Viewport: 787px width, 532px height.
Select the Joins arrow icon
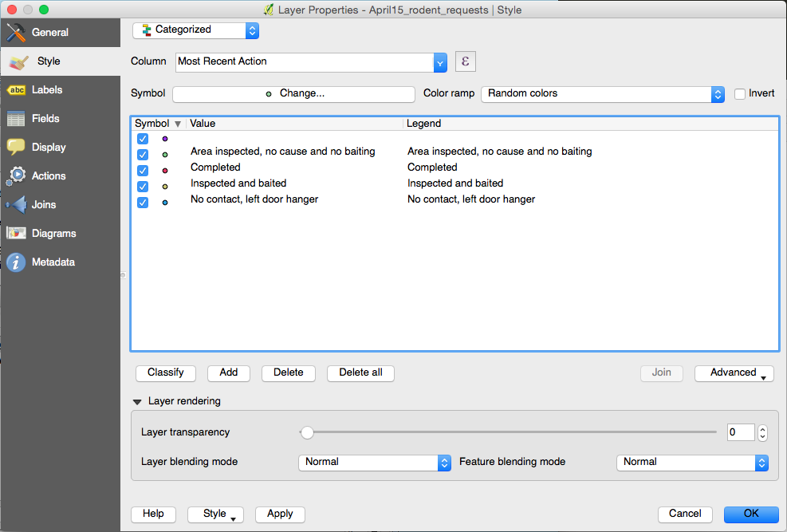(x=16, y=205)
